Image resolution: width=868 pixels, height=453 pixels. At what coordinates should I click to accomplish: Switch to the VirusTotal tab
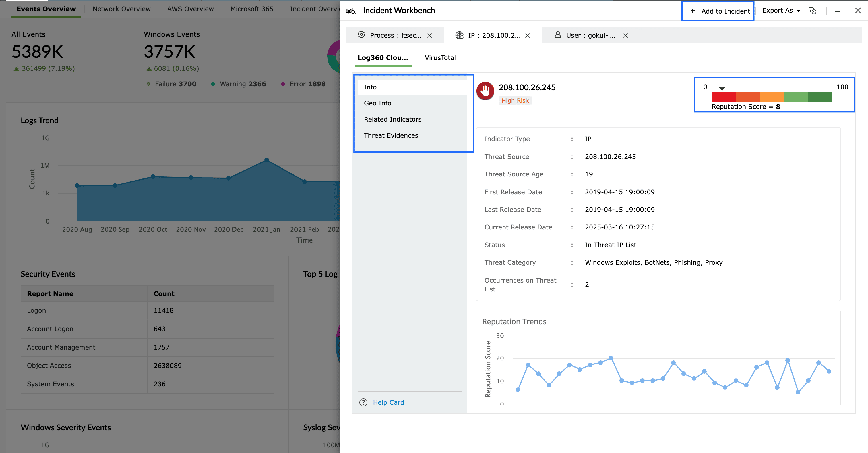440,58
